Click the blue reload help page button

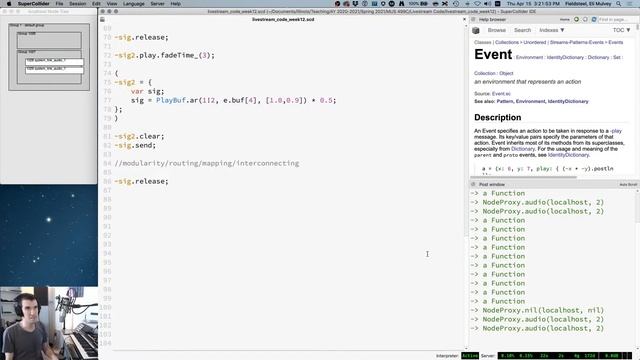point(594,20)
